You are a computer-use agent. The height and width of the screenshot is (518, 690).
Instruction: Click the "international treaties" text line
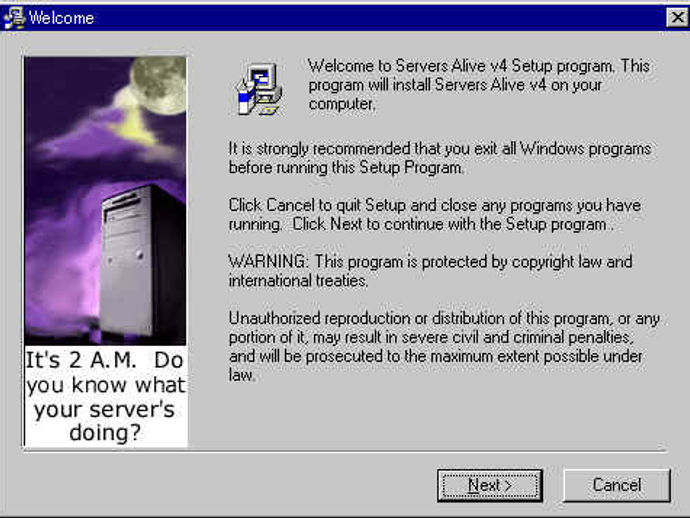[x=298, y=280]
